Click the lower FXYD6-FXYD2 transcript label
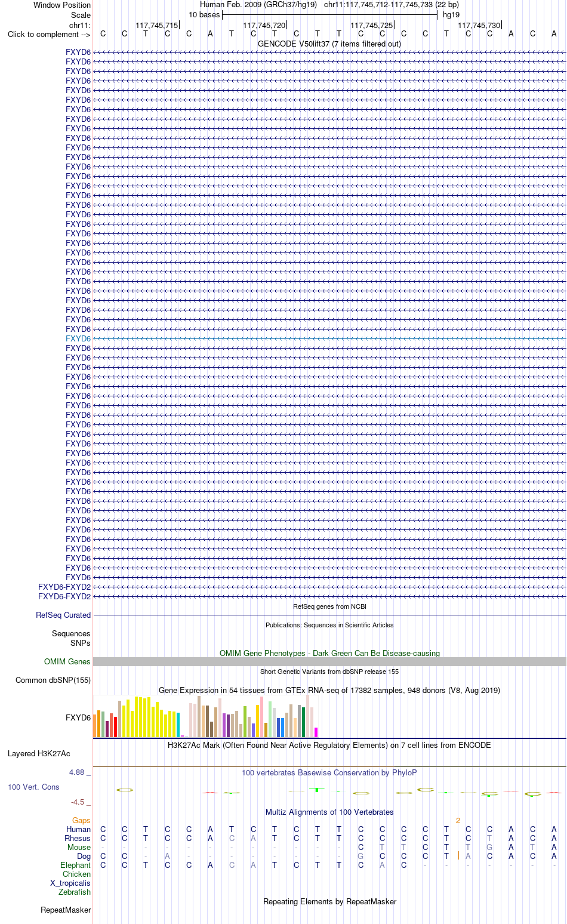567x924 pixels. [x=64, y=596]
